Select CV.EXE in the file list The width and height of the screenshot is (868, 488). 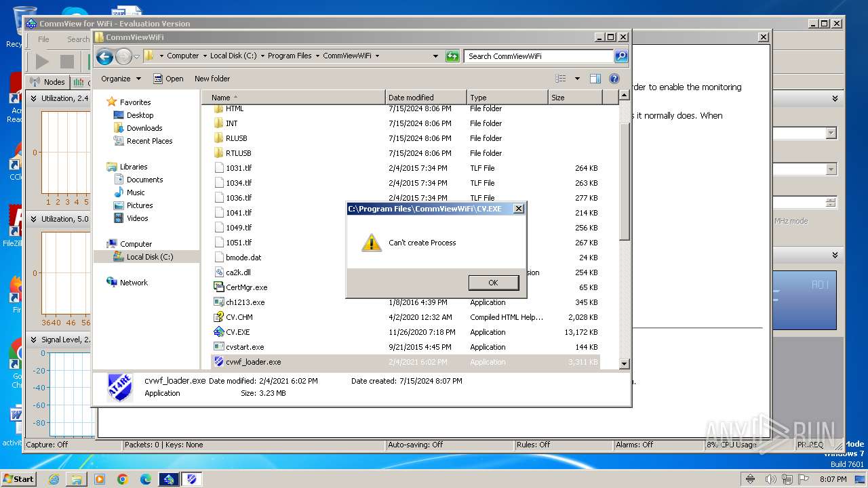click(x=237, y=332)
